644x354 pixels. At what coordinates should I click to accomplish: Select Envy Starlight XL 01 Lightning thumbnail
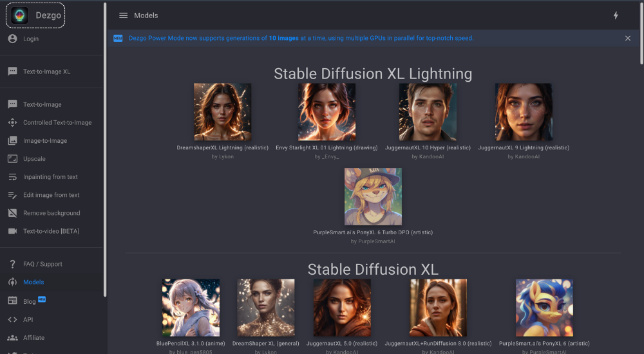(x=327, y=112)
